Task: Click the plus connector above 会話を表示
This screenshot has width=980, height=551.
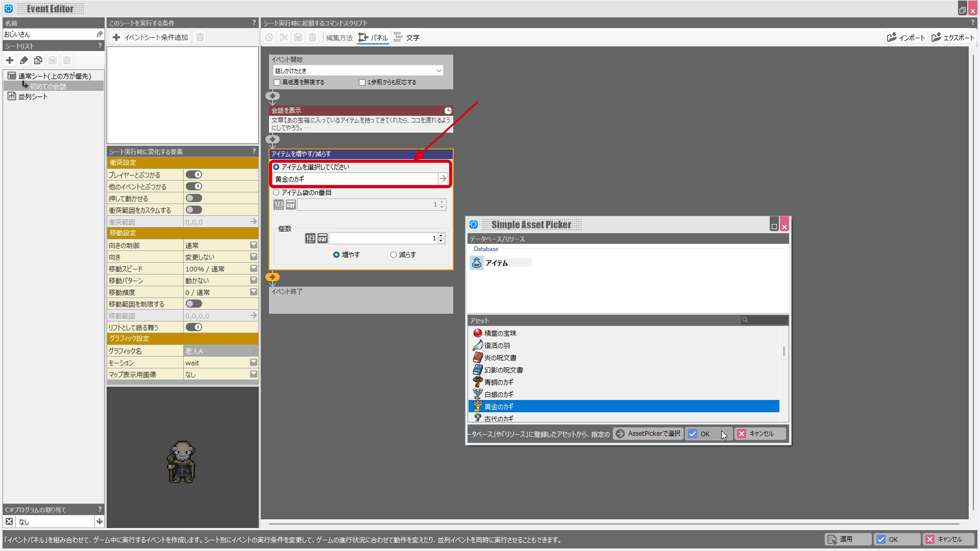Action: tap(273, 96)
